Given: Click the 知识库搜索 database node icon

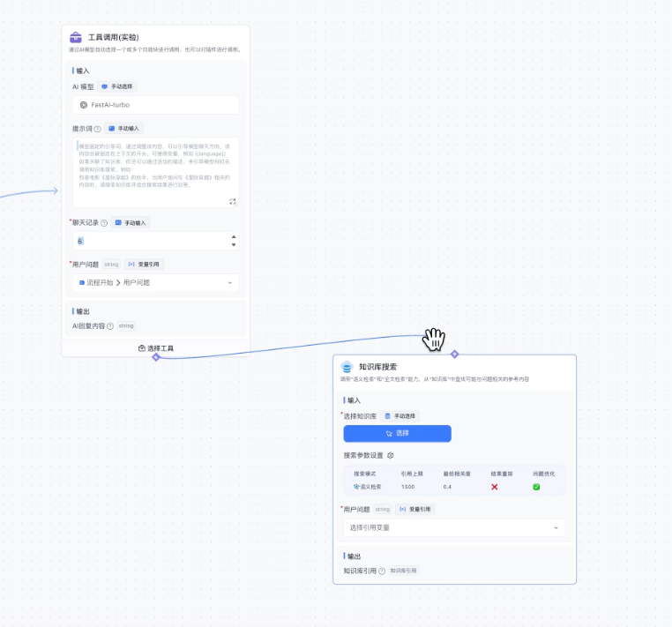Looking at the screenshot, I should point(347,367).
